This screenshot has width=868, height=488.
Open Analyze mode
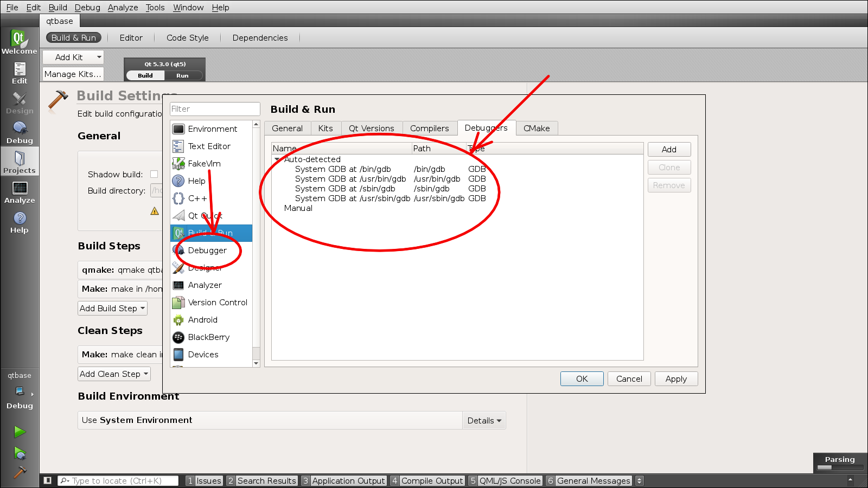tap(20, 191)
